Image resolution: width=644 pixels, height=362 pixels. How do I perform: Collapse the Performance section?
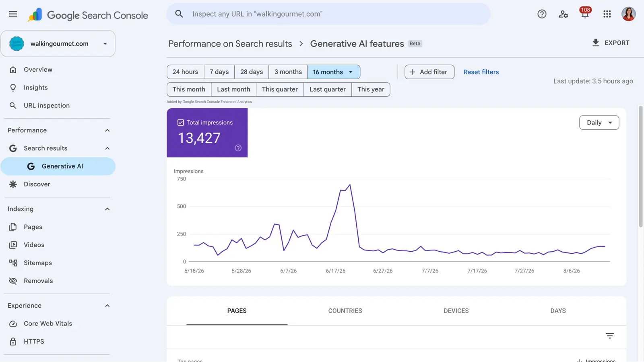point(107,130)
